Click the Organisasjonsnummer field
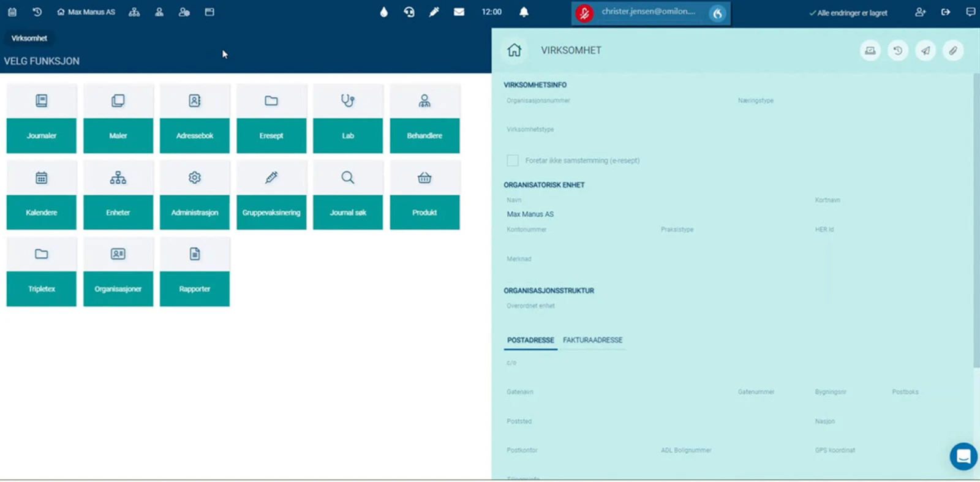Viewport: 980px width, 482px height. coord(617,106)
